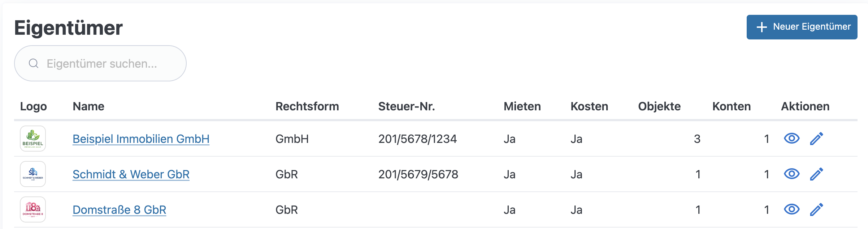This screenshot has height=229, width=868.
Task: Click the Steuer-Nr. column header
Action: pos(407,106)
